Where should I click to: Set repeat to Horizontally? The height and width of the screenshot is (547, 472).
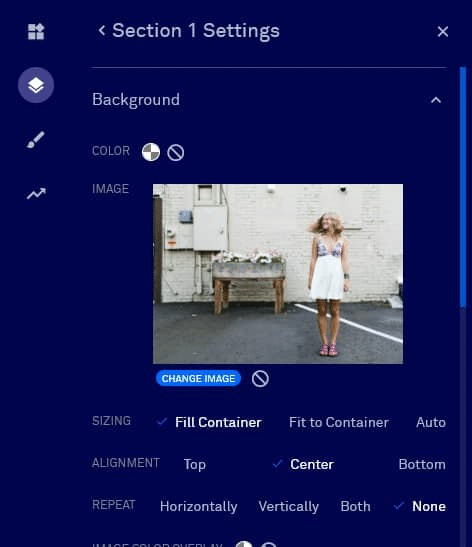tap(198, 507)
